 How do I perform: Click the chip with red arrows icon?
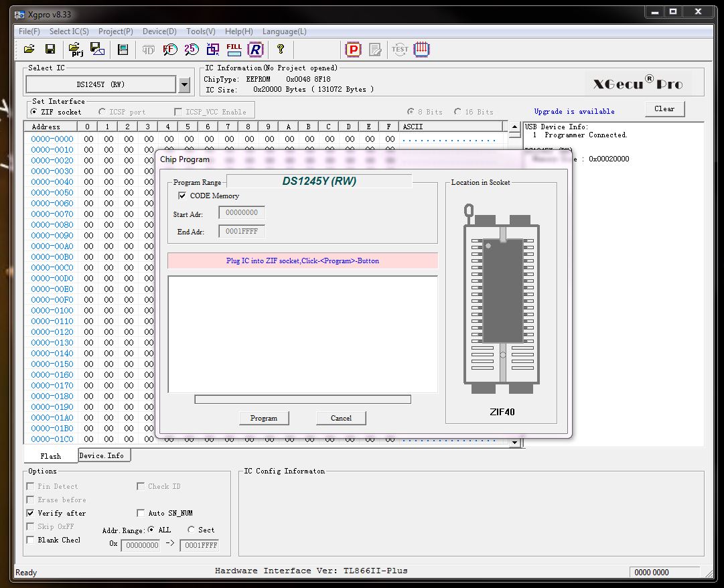pos(421,50)
